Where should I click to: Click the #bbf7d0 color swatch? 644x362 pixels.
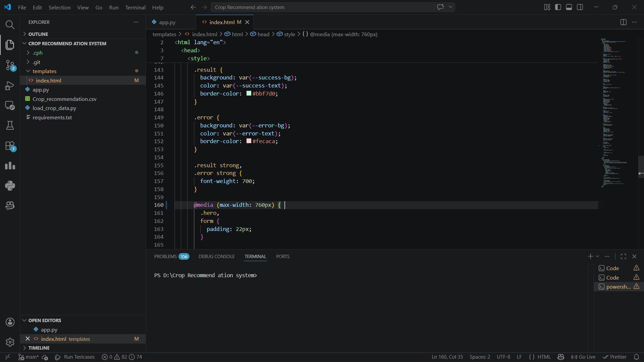click(249, 94)
